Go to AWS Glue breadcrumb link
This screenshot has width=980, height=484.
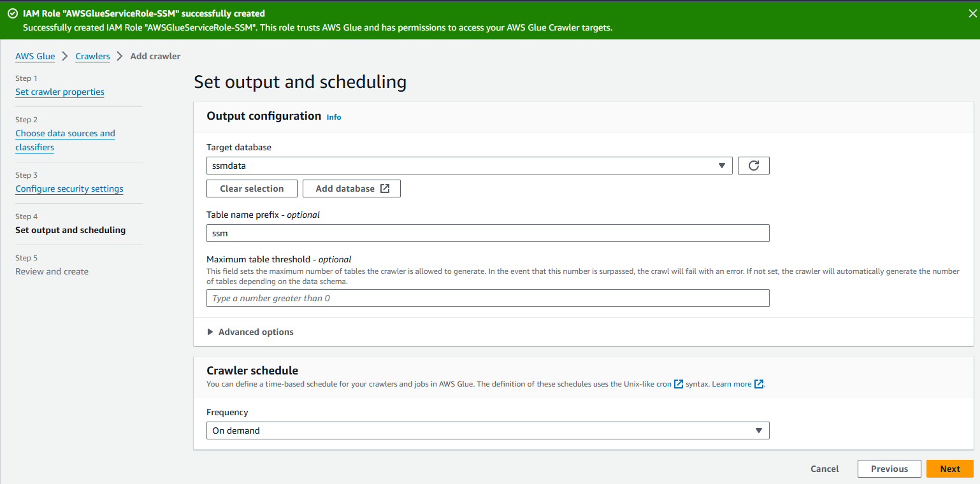click(x=35, y=56)
